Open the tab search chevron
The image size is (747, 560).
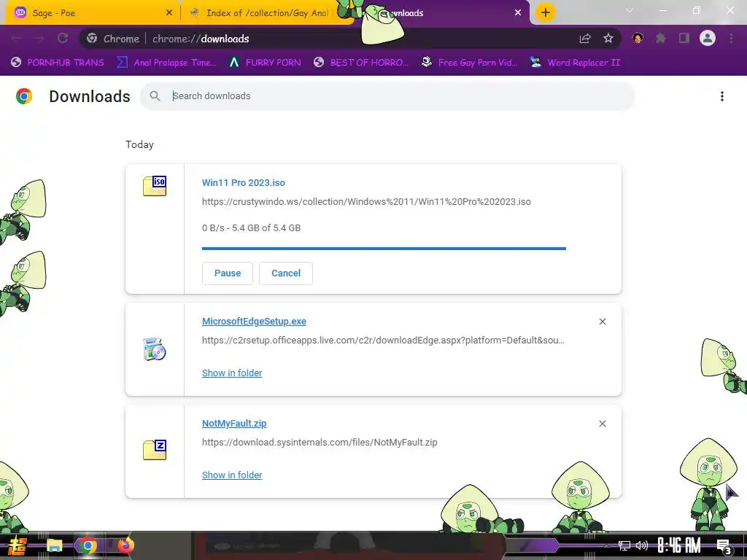pos(630,10)
